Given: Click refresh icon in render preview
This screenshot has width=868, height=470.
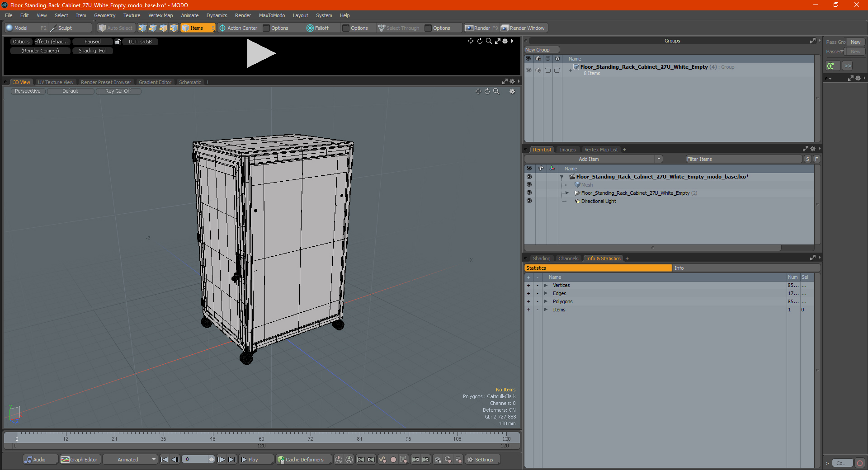Looking at the screenshot, I should pos(480,41).
